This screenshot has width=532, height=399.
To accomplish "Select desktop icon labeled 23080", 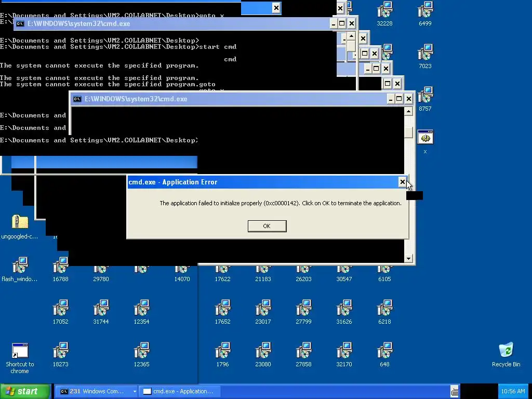I will 263,355.
